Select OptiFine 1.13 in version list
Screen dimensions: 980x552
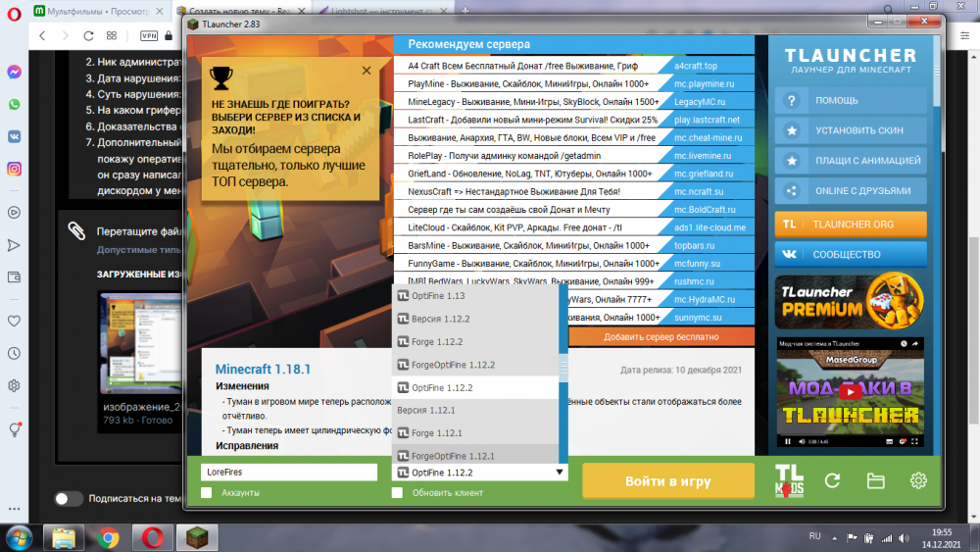coord(475,296)
